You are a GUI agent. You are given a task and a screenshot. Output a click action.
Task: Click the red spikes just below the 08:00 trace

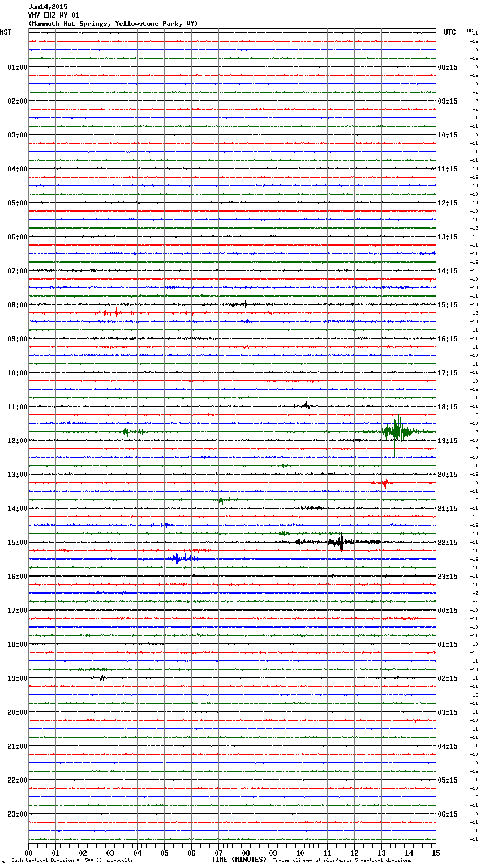[111, 312]
